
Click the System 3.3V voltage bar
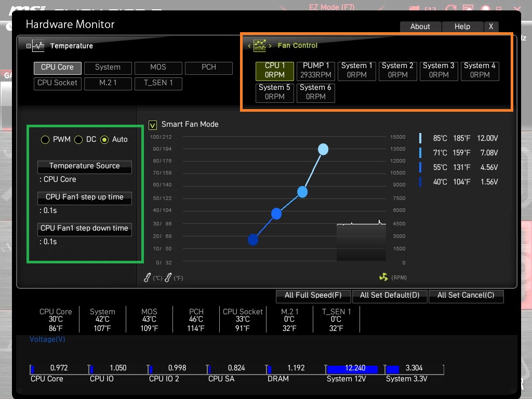coord(393,369)
